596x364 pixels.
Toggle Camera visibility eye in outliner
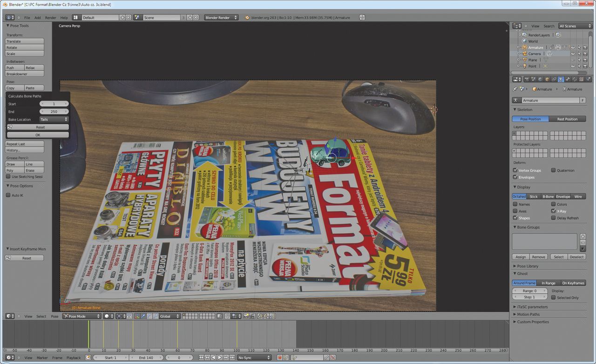coord(573,54)
